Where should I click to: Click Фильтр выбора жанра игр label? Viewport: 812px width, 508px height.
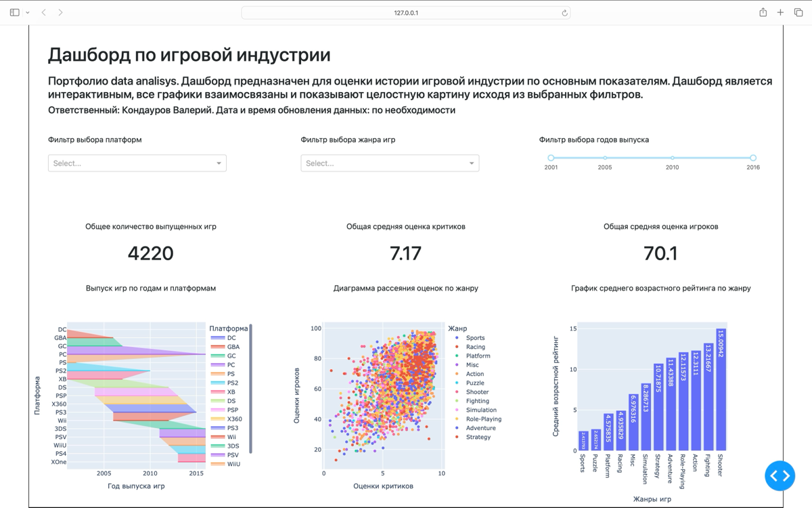point(348,140)
